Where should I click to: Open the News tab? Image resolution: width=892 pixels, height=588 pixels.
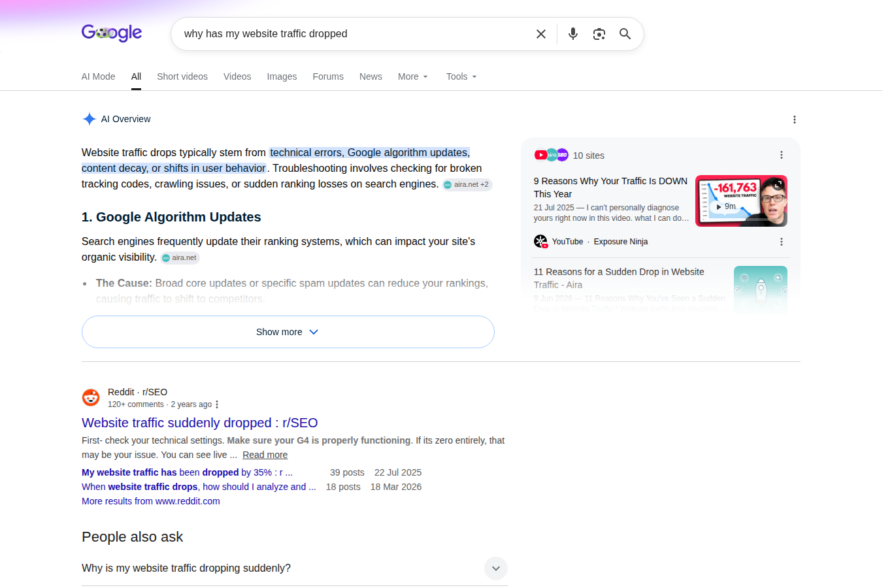(371, 76)
